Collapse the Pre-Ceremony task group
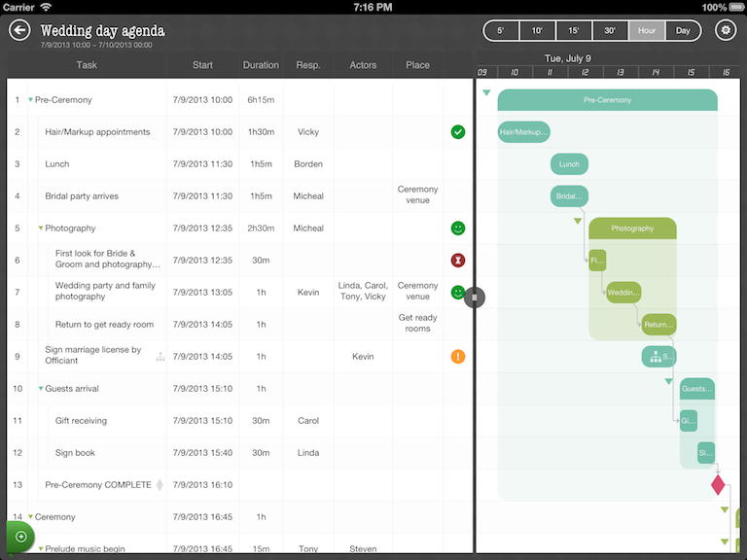The image size is (747, 560). click(30, 100)
